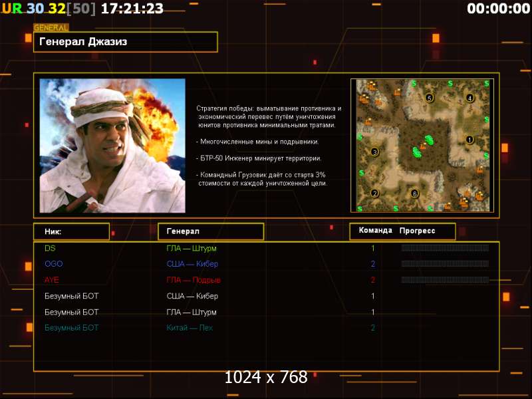The height and width of the screenshot is (399, 532).
Task: Click the 'Многочисленные мины и подрывники' line
Action: click(257, 142)
